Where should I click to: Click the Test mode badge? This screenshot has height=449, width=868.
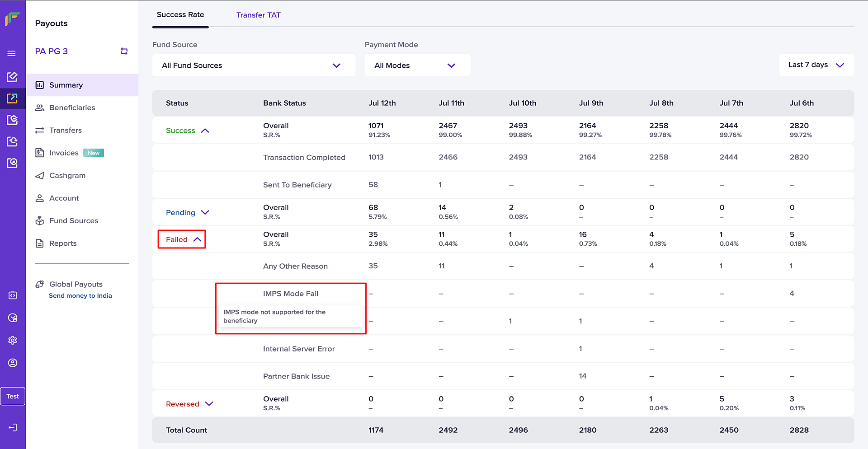(13, 396)
